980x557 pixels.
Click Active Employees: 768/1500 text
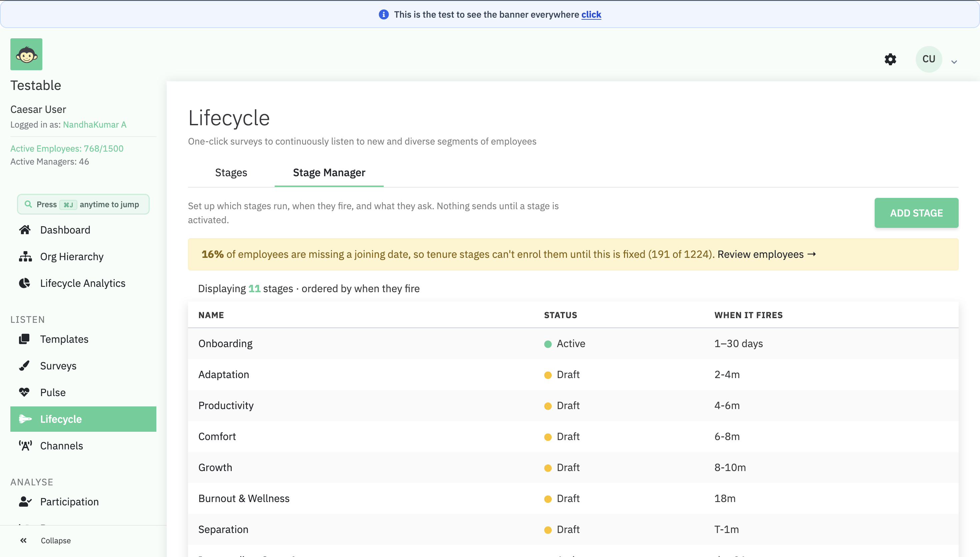67,149
